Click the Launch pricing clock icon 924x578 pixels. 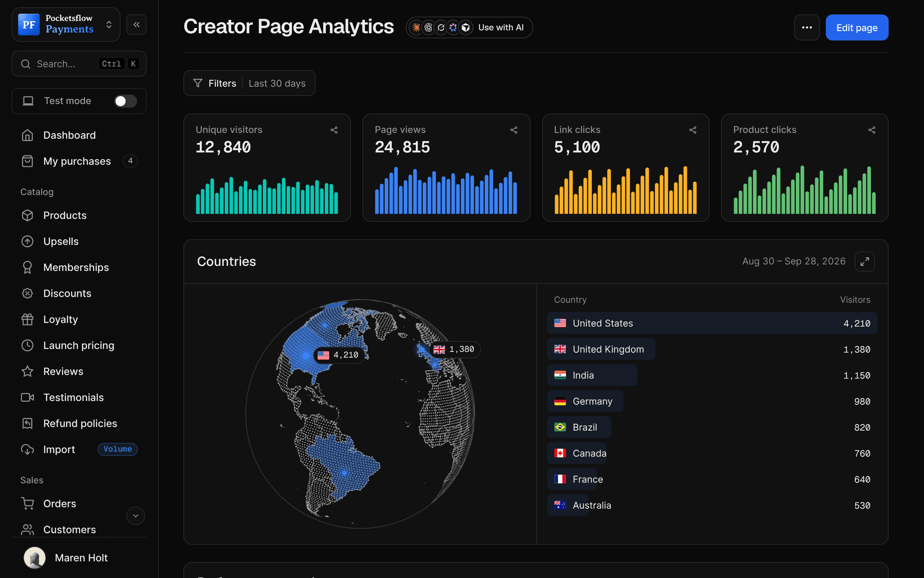tap(28, 345)
